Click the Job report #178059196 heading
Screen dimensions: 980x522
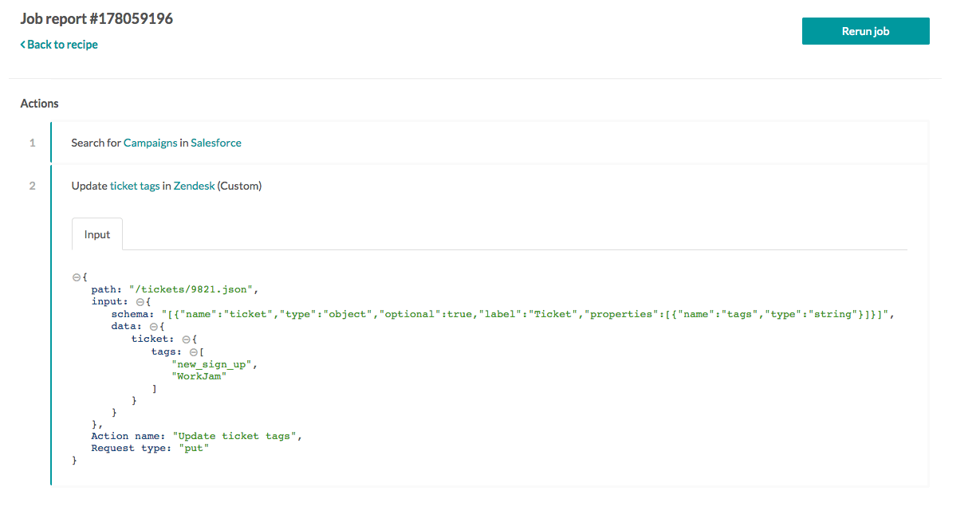click(x=96, y=18)
